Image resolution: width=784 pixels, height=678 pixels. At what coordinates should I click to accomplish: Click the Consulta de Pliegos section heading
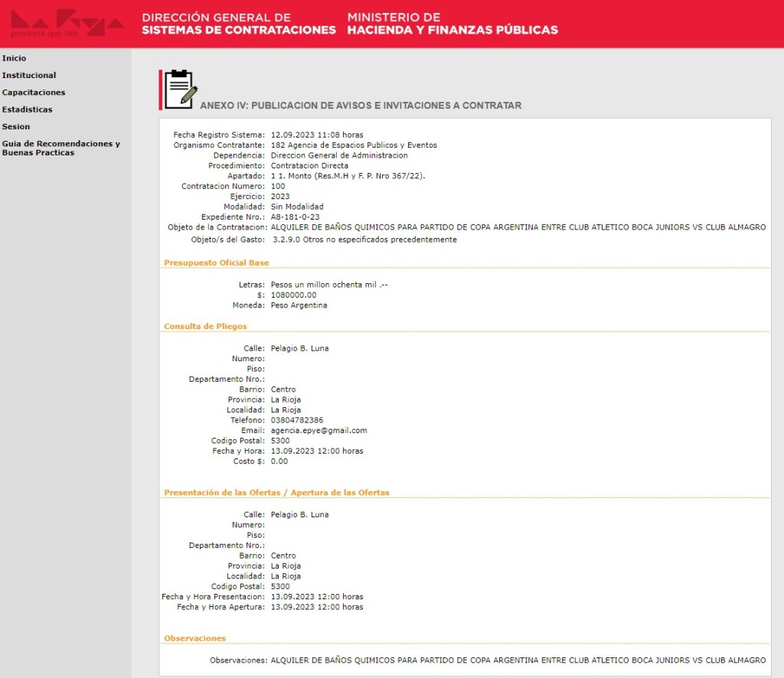tap(205, 326)
